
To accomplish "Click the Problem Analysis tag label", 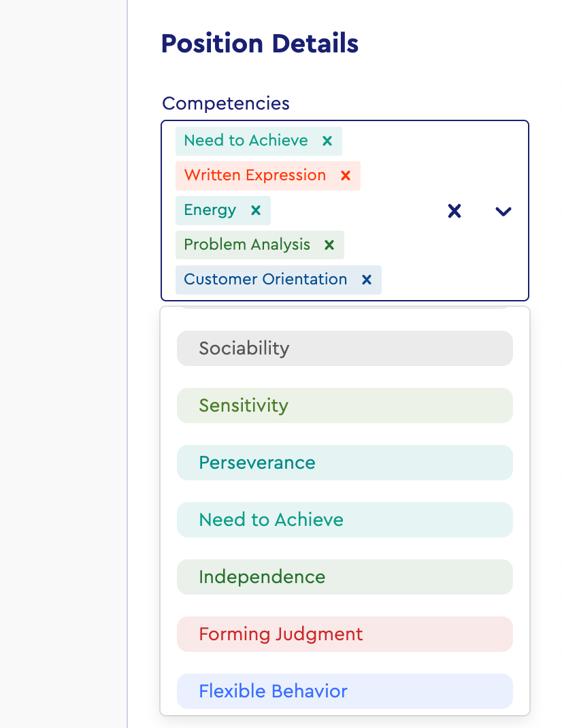I will [247, 245].
